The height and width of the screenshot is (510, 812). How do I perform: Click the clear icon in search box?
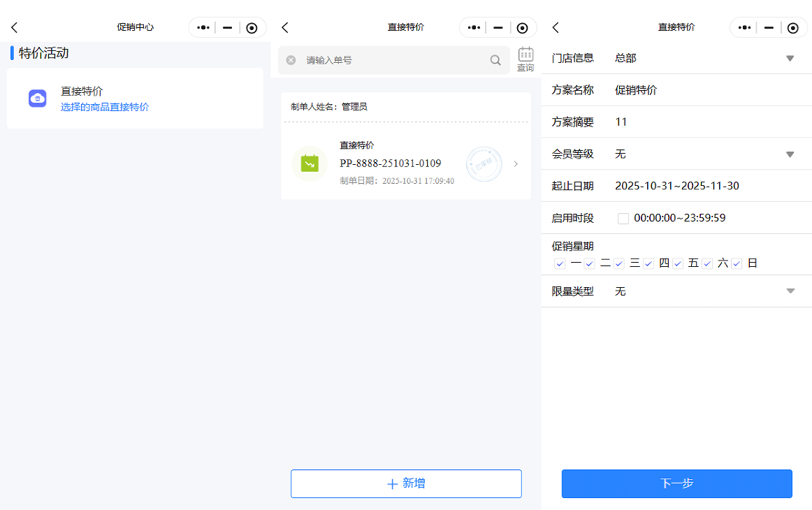tap(291, 60)
